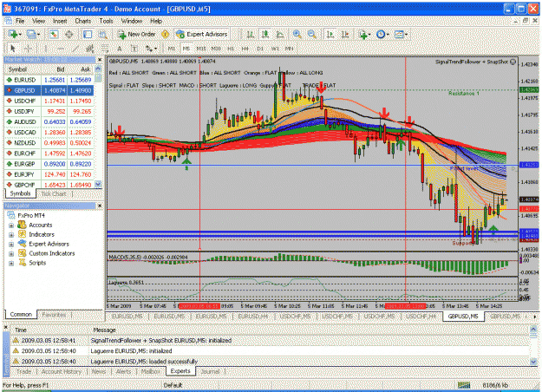
Task: Toggle the Navigator panel toolbar icon
Action: point(88,34)
